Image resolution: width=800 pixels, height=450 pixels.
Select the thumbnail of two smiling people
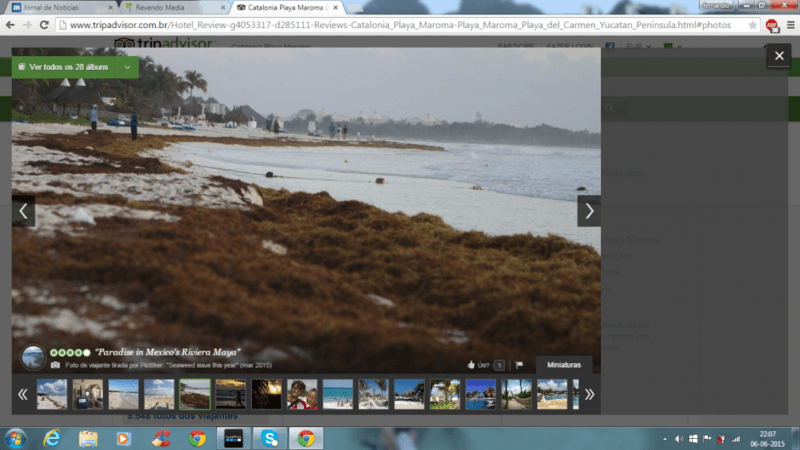[302, 394]
